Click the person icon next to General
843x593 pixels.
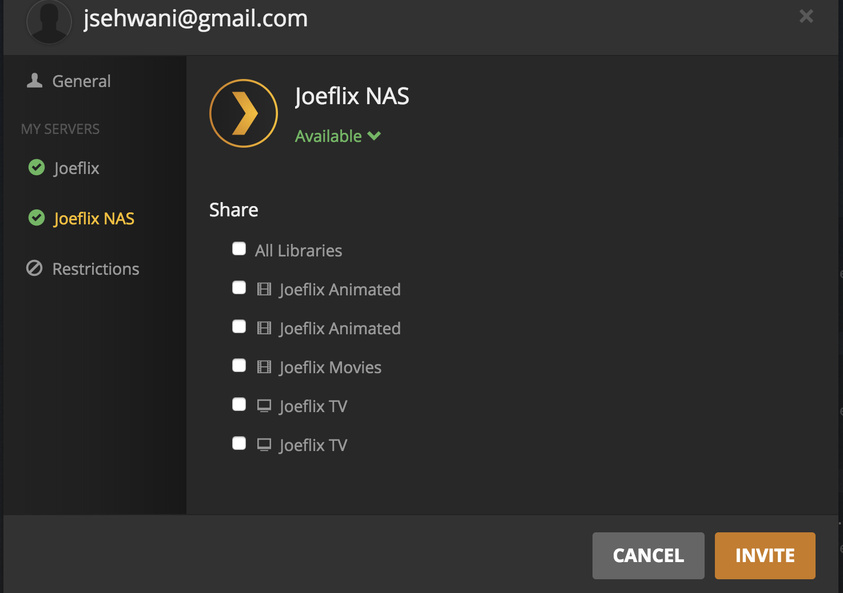click(x=34, y=81)
